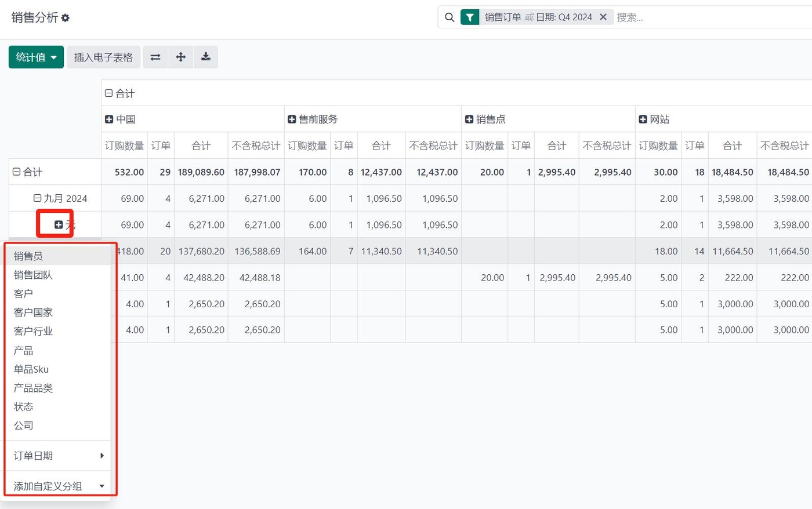The width and height of the screenshot is (812, 509).
Task: Click the expand all arrows icon
Action: (x=180, y=57)
